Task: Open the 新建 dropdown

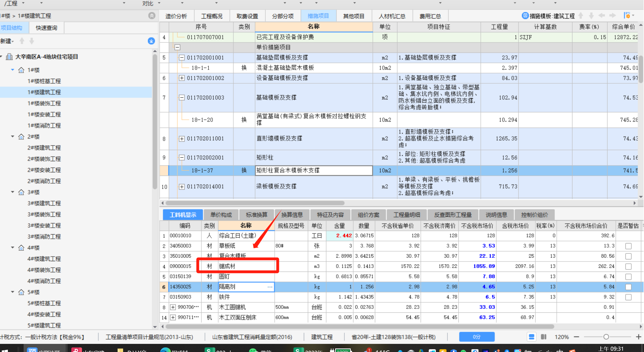Action: click(x=7, y=41)
